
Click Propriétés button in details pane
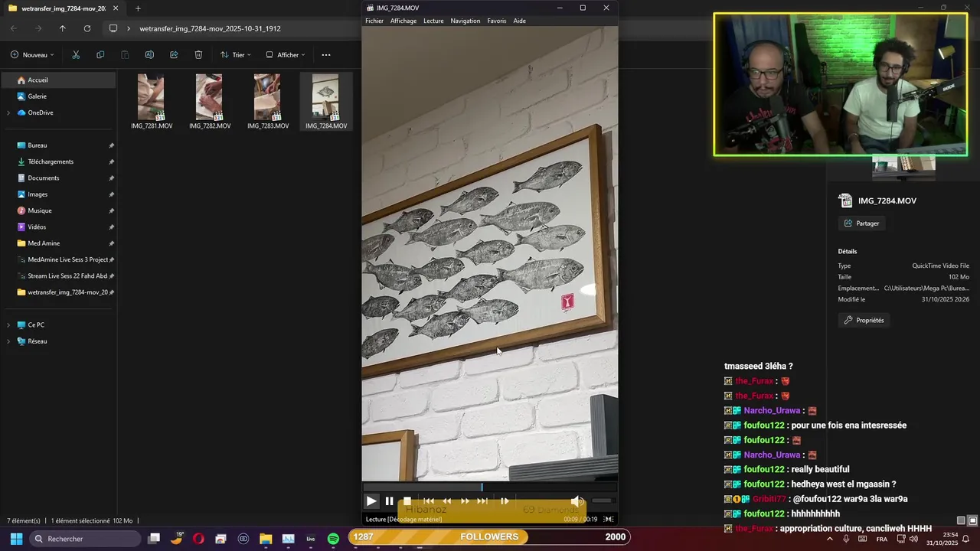(864, 320)
